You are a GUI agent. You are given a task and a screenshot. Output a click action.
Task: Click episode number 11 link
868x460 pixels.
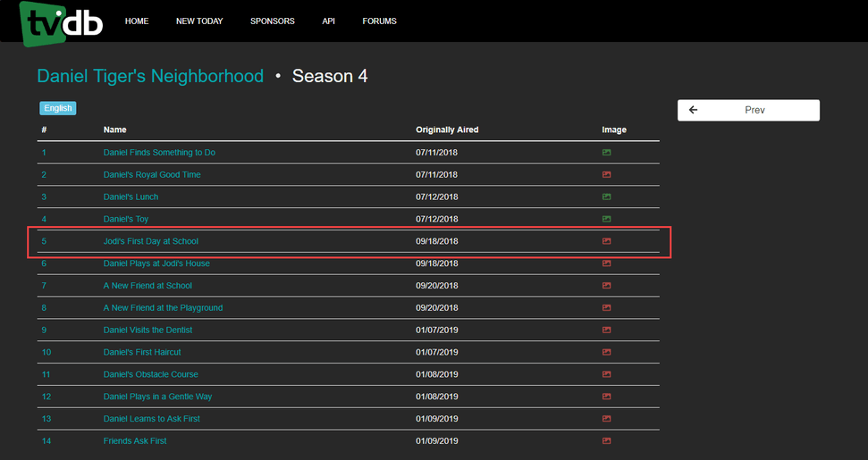(x=46, y=374)
